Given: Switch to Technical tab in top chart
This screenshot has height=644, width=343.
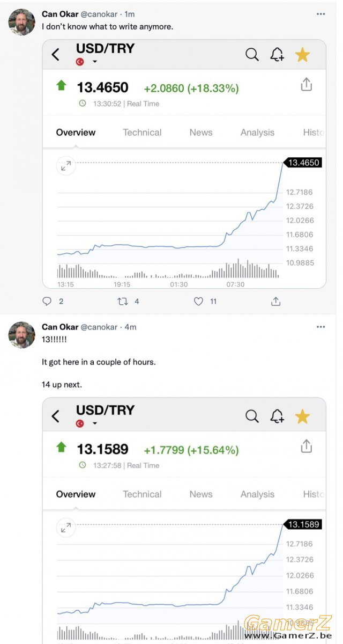Looking at the screenshot, I should point(142,133).
